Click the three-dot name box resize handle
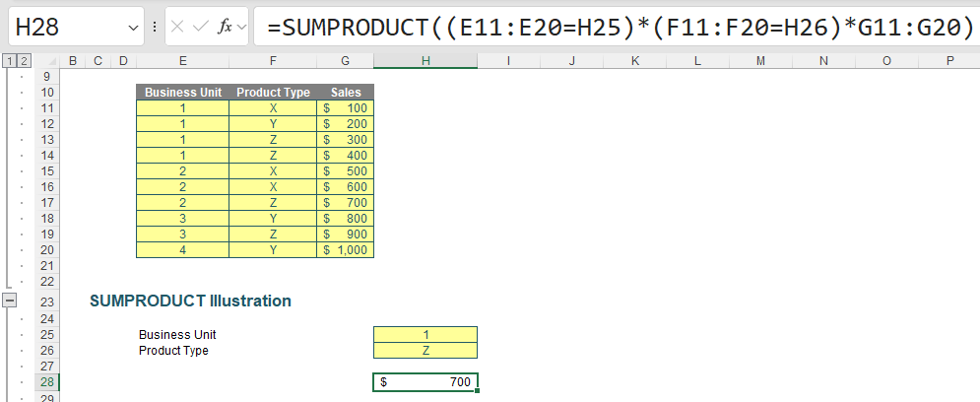The height and width of the screenshot is (402, 980). click(155, 27)
